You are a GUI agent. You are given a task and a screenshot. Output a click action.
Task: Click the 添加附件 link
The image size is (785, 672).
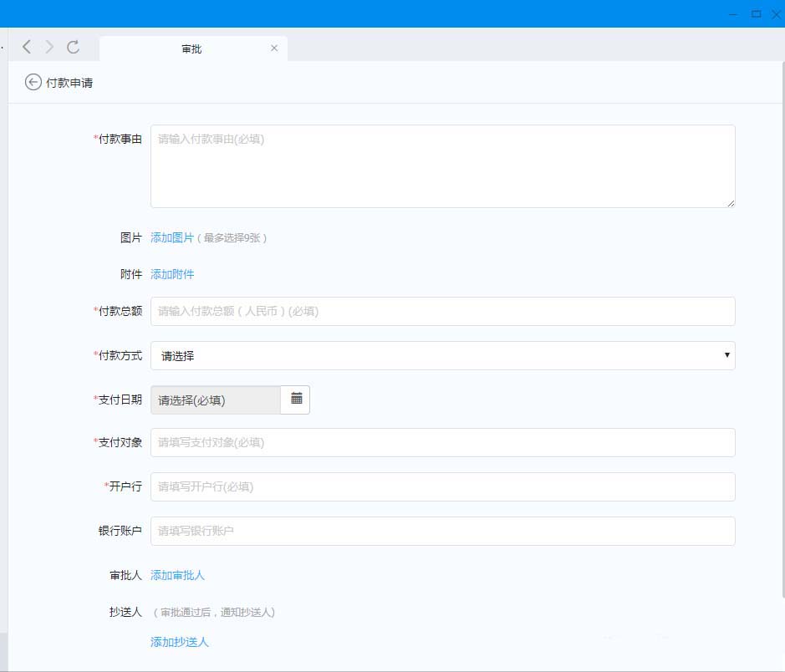tap(171, 274)
